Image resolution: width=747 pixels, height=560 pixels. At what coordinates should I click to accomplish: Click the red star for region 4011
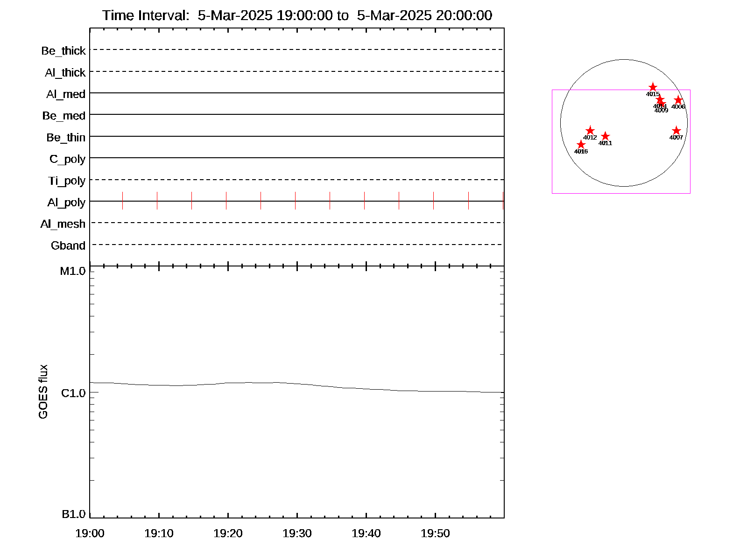(605, 136)
